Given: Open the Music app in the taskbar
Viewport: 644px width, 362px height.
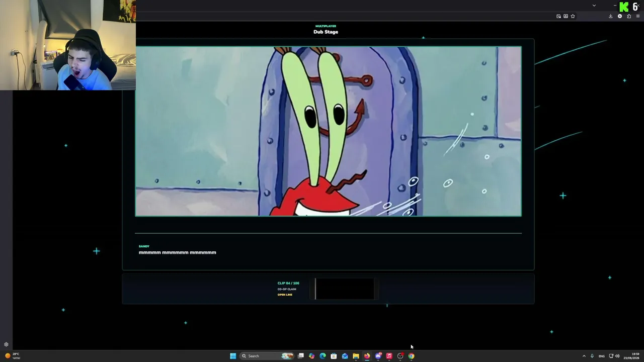Looking at the screenshot, I should click(x=389, y=356).
